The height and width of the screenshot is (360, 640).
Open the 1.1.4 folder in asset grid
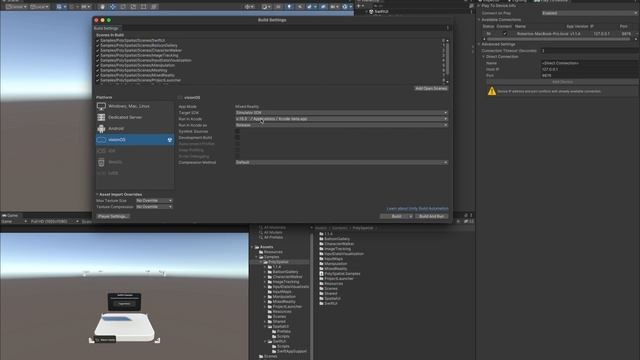coord(326,234)
